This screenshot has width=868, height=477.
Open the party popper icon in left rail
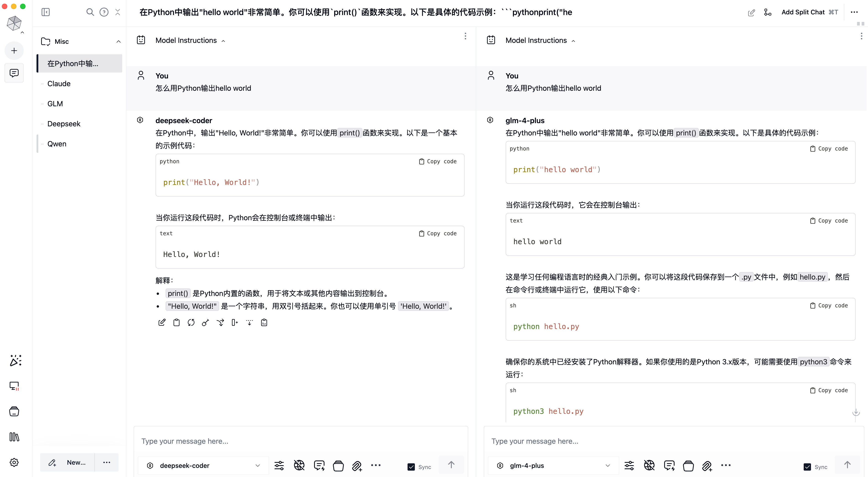click(16, 360)
